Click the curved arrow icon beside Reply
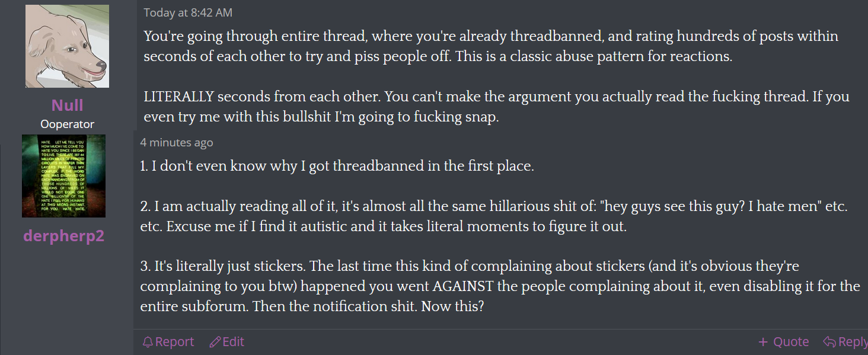Viewport: 868px width, 355px height. pos(829,342)
